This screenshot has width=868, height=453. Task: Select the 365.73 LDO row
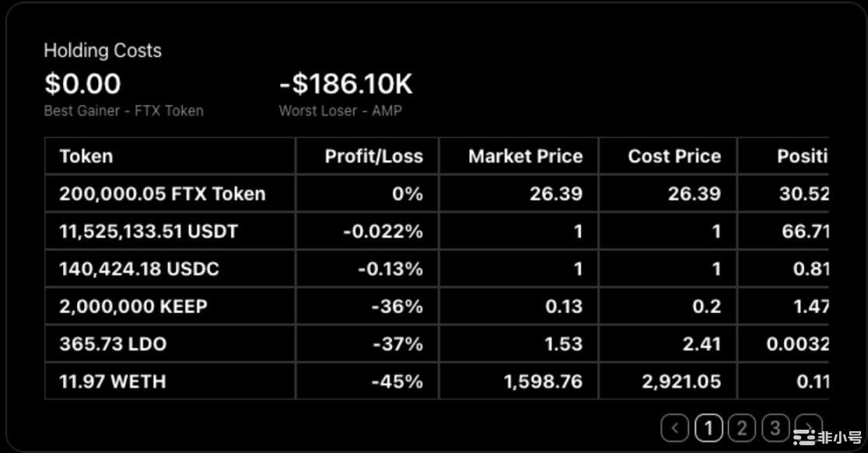pos(113,343)
